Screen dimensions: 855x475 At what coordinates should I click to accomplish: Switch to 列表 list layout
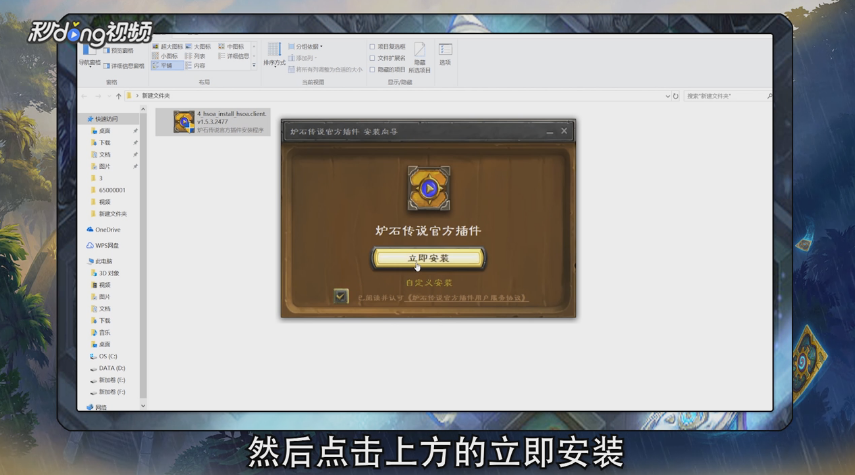pos(195,56)
